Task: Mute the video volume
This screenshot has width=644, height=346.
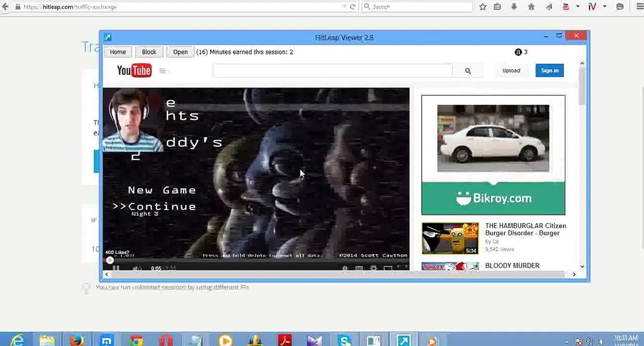Action: [137, 268]
